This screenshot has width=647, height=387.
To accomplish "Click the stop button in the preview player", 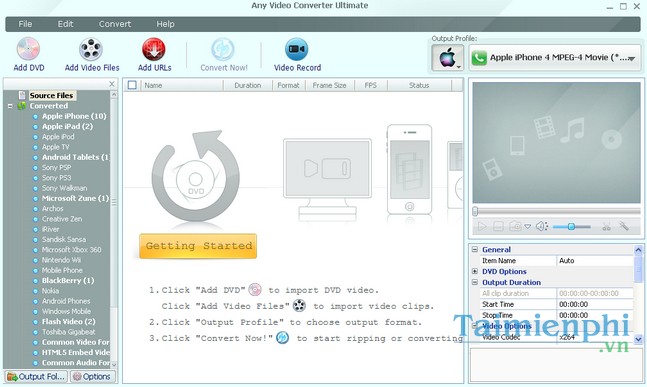I will (x=498, y=226).
